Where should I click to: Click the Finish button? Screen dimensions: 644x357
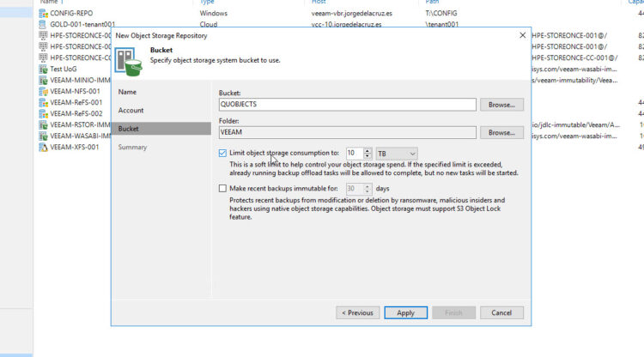(453, 312)
